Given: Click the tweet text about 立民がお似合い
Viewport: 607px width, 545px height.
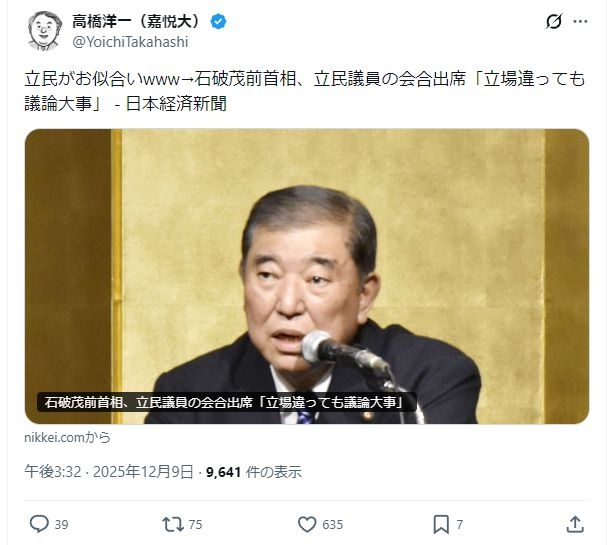Looking at the screenshot, I should [305, 92].
